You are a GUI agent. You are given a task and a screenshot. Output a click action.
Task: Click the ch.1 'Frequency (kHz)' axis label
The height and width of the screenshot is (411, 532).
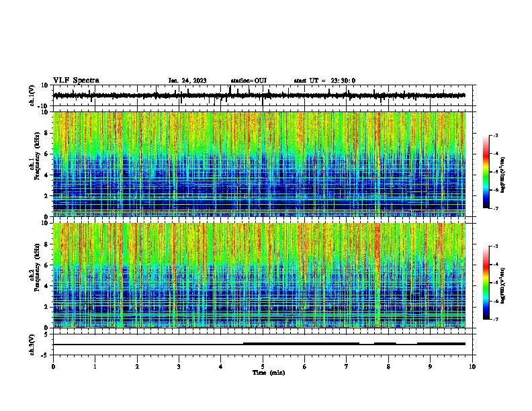click(x=37, y=156)
